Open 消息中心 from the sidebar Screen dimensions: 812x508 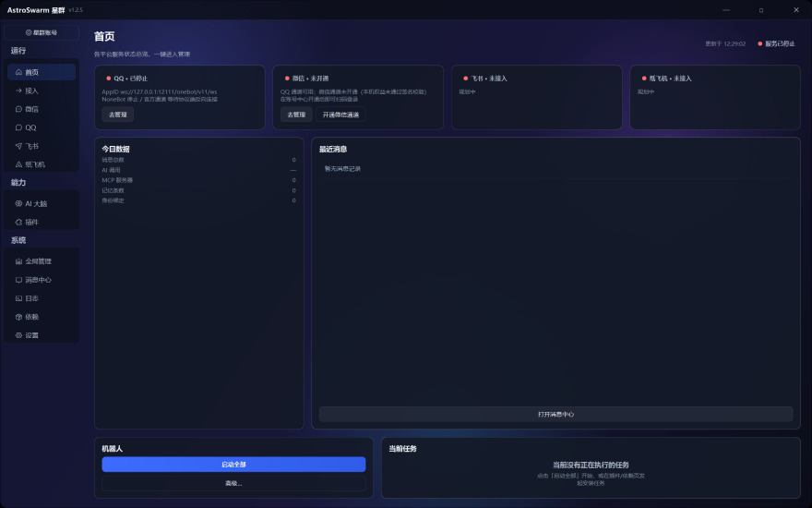tap(42, 280)
